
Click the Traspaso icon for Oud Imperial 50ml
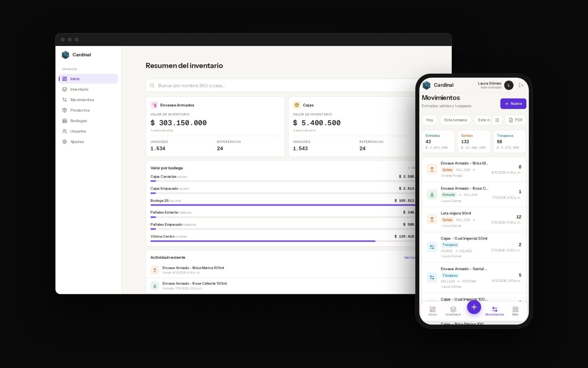click(x=432, y=247)
